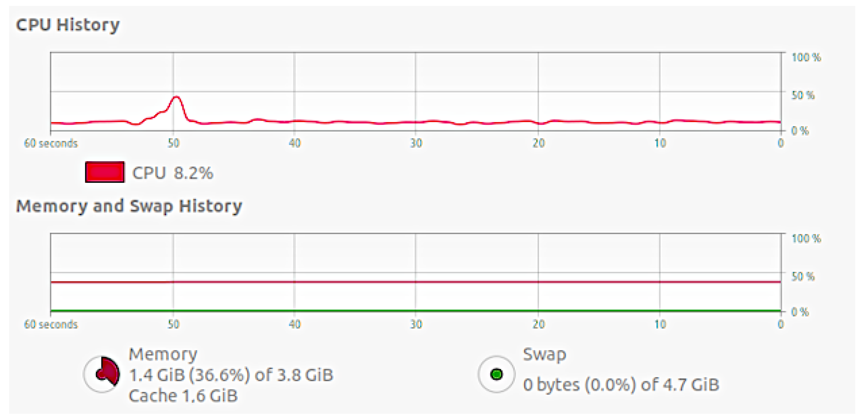The height and width of the screenshot is (420, 868).
Task: Click the Memory and Swap History heading
Action: click(129, 206)
